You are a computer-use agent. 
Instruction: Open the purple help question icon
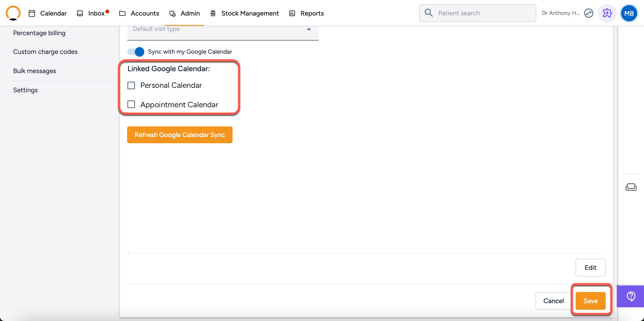pyautogui.click(x=631, y=296)
